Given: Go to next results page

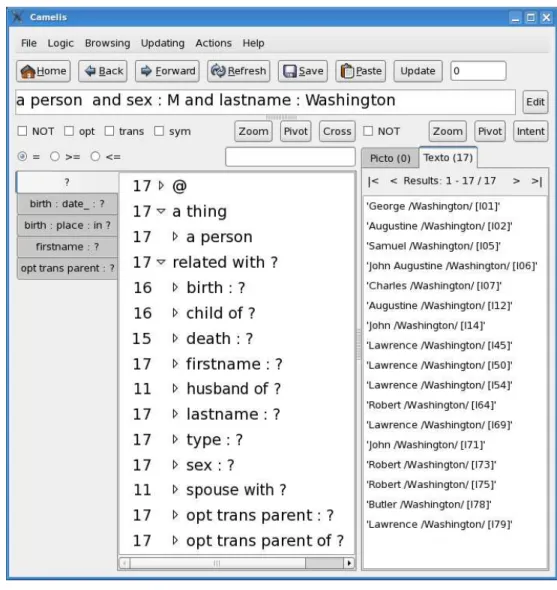Looking at the screenshot, I should click(x=516, y=181).
